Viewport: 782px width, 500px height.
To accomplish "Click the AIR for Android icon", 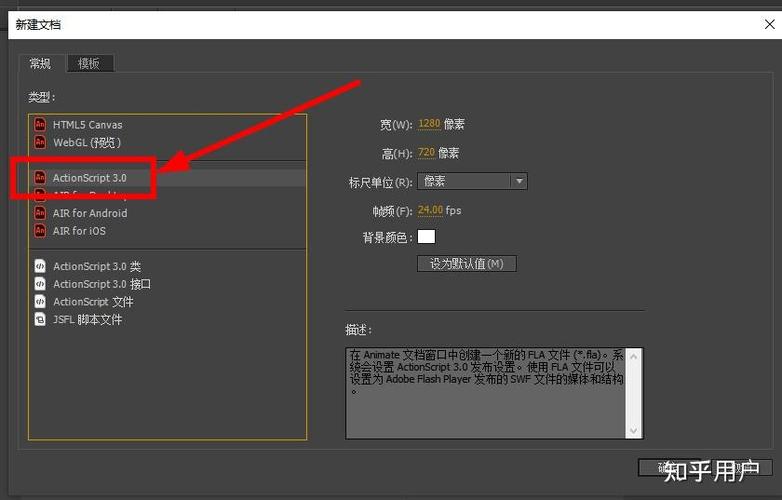I will [x=40, y=213].
